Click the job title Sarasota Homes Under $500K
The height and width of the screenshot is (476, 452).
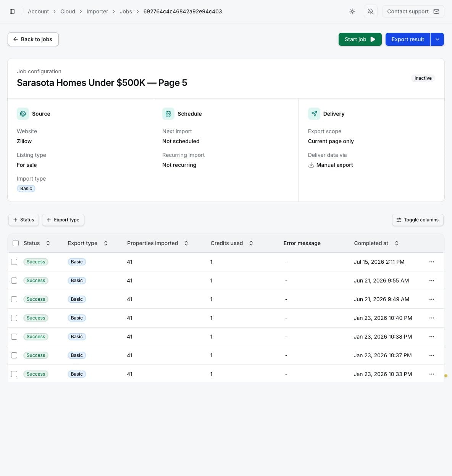(x=102, y=83)
